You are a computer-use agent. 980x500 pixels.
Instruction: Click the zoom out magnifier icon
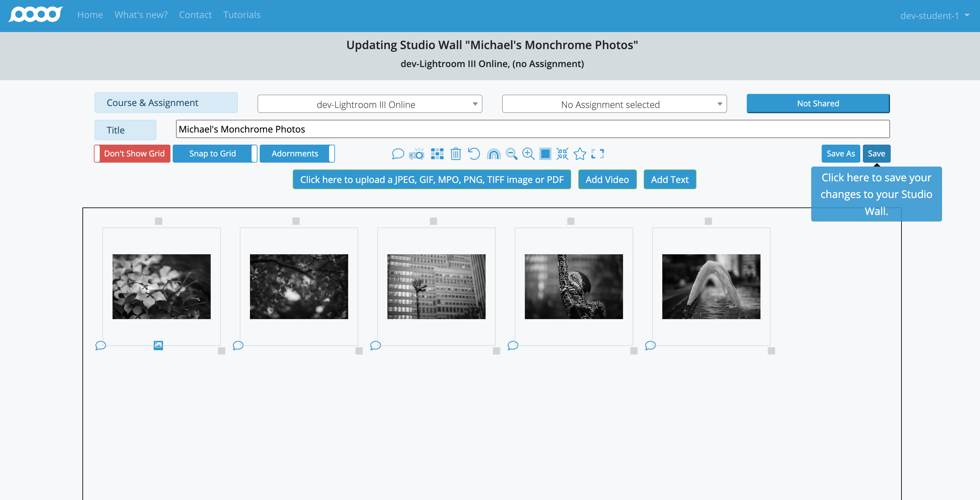click(x=512, y=154)
